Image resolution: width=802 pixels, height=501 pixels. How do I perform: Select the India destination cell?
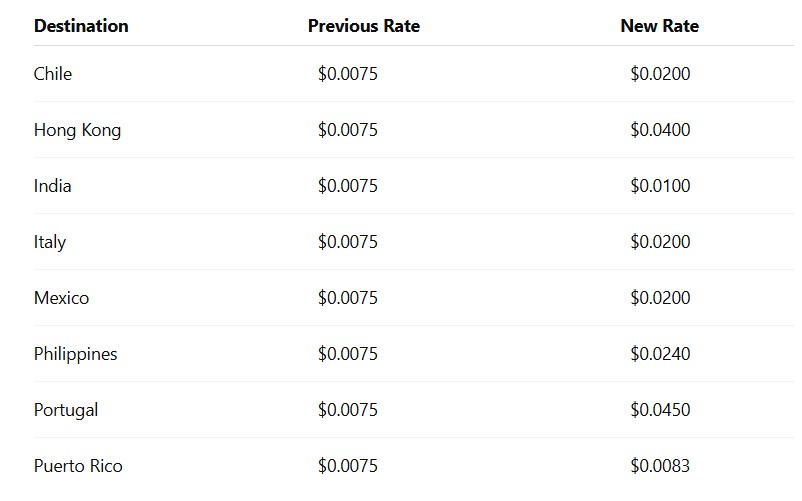click(x=52, y=186)
